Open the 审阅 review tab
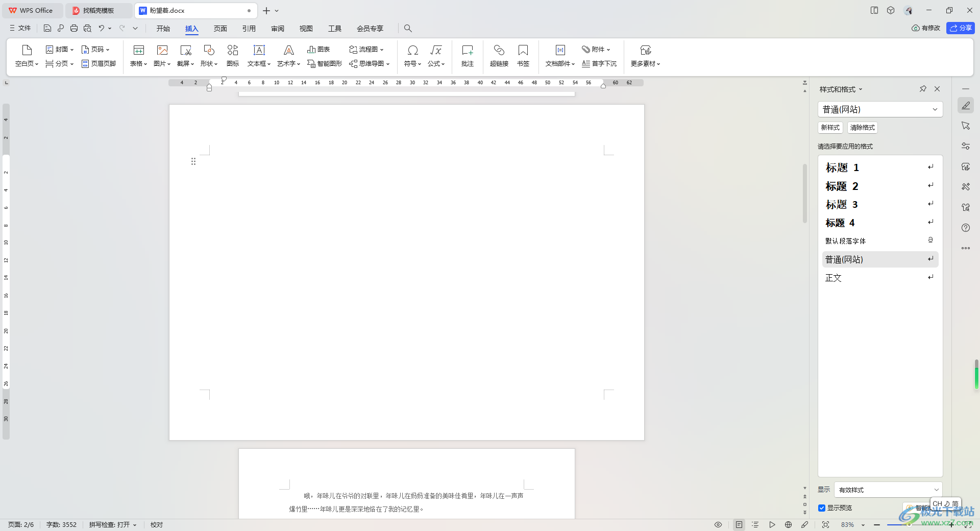The width and height of the screenshot is (980, 531). pos(278,29)
